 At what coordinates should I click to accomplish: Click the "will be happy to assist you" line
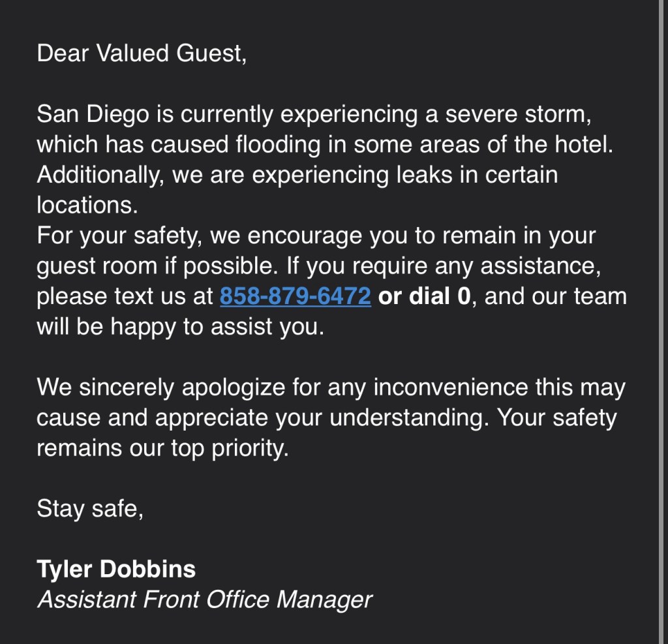point(180,327)
